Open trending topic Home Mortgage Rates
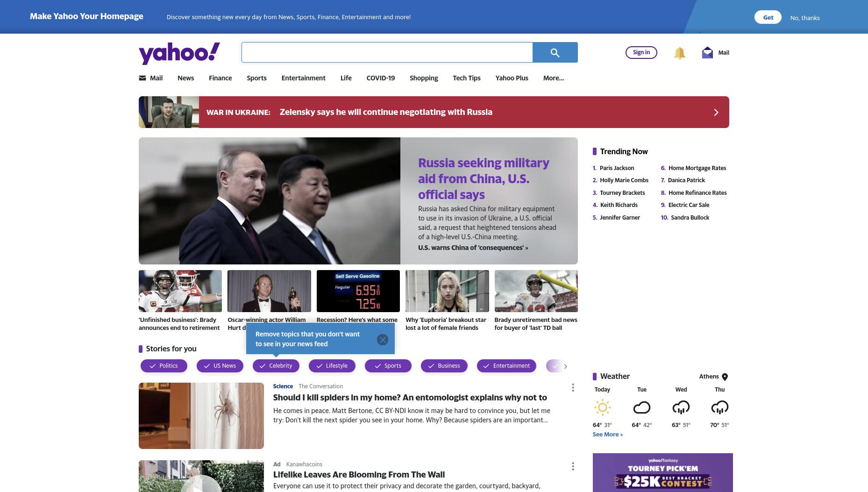868x492 pixels. click(x=697, y=168)
